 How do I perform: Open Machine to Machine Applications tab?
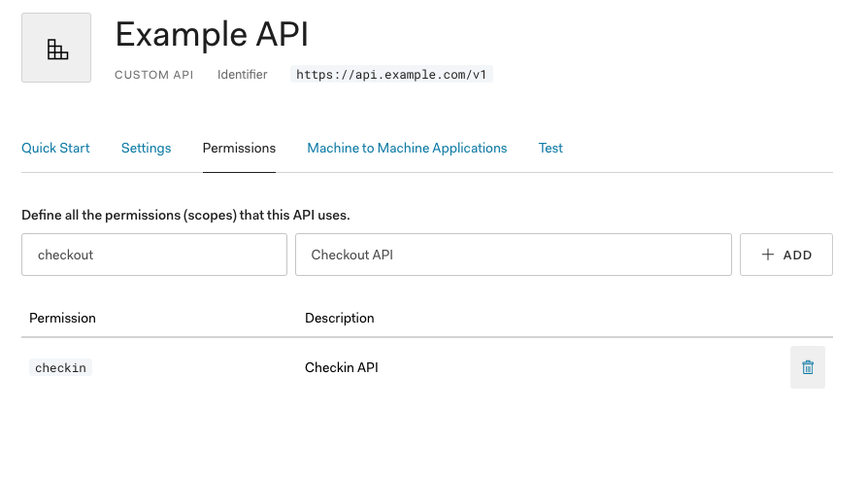tap(407, 148)
